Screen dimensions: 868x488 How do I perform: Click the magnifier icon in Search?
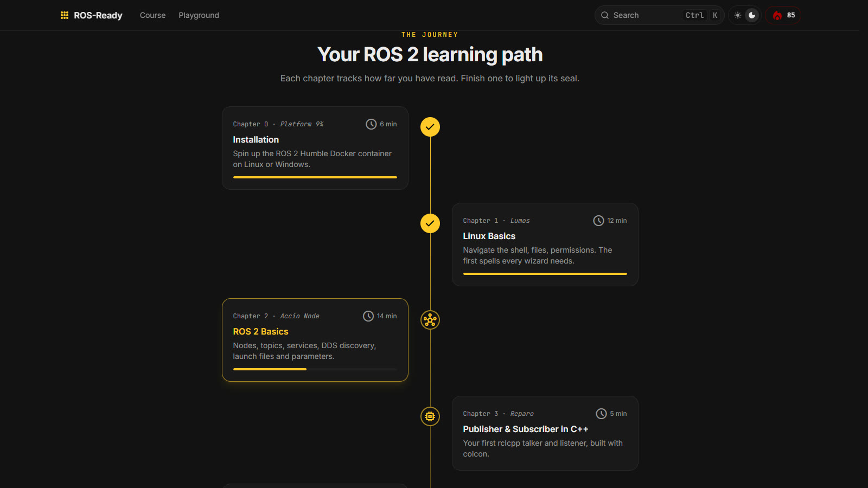(x=605, y=15)
